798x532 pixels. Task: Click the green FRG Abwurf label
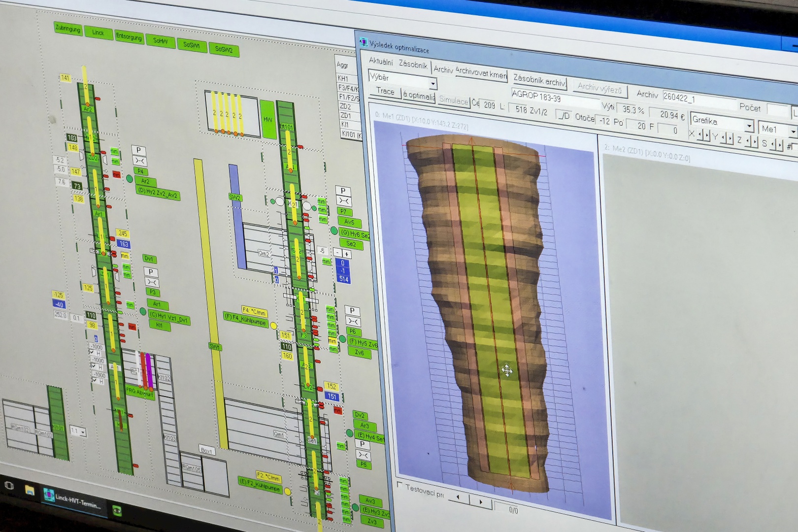click(140, 393)
